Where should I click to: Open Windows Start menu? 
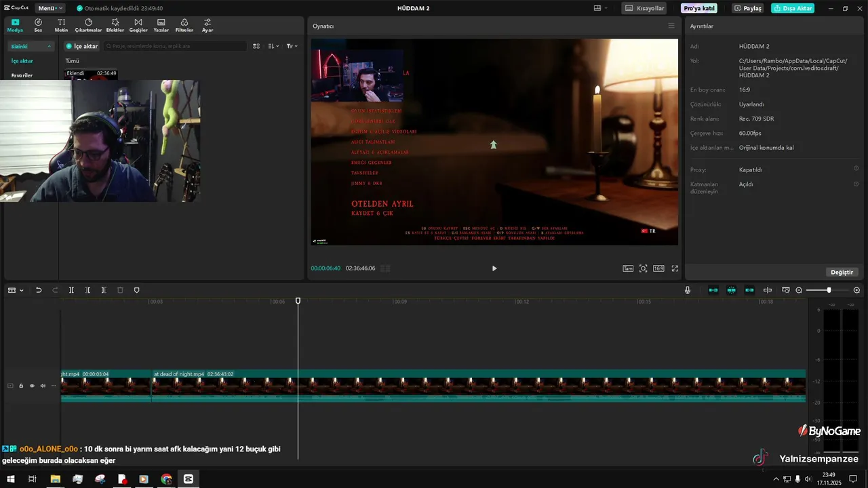[x=10, y=479]
